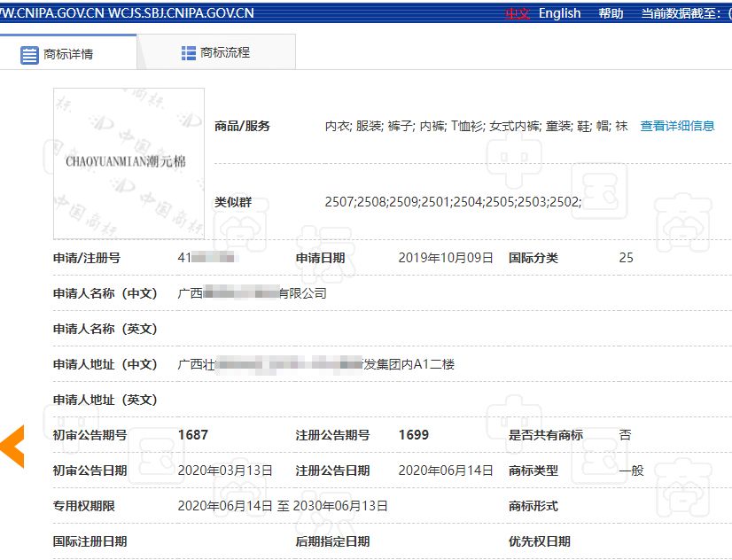This screenshot has height=560, width=732.
Task: Click WCJS.SBJ.CNIPA.GOV.CN in the title bar
Action: [181, 12]
